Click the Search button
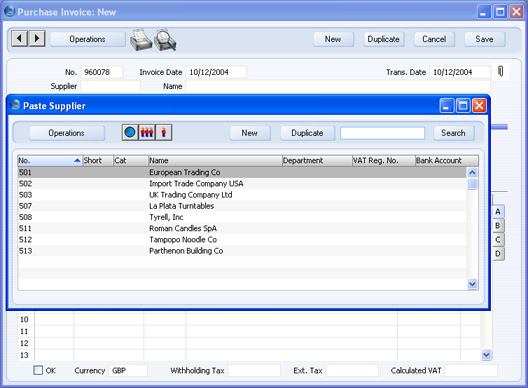The width and height of the screenshot is (528, 388). tap(454, 133)
